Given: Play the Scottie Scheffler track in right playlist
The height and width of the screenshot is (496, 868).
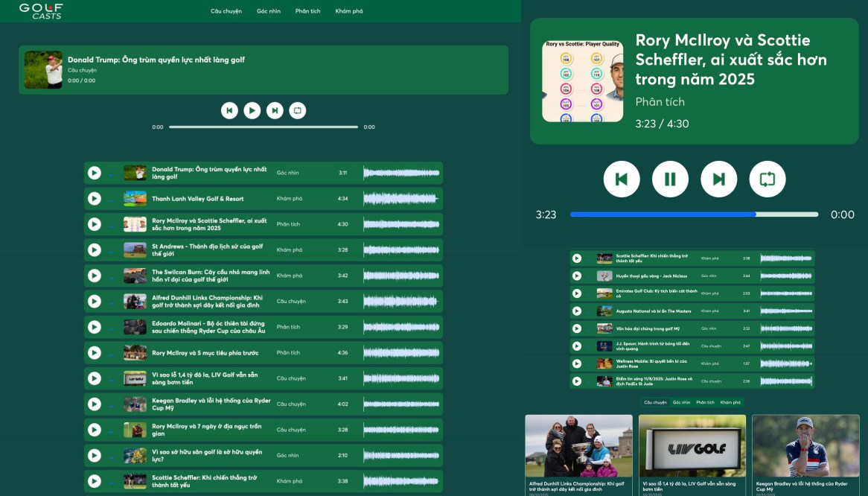Looking at the screenshot, I should pos(575,258).
